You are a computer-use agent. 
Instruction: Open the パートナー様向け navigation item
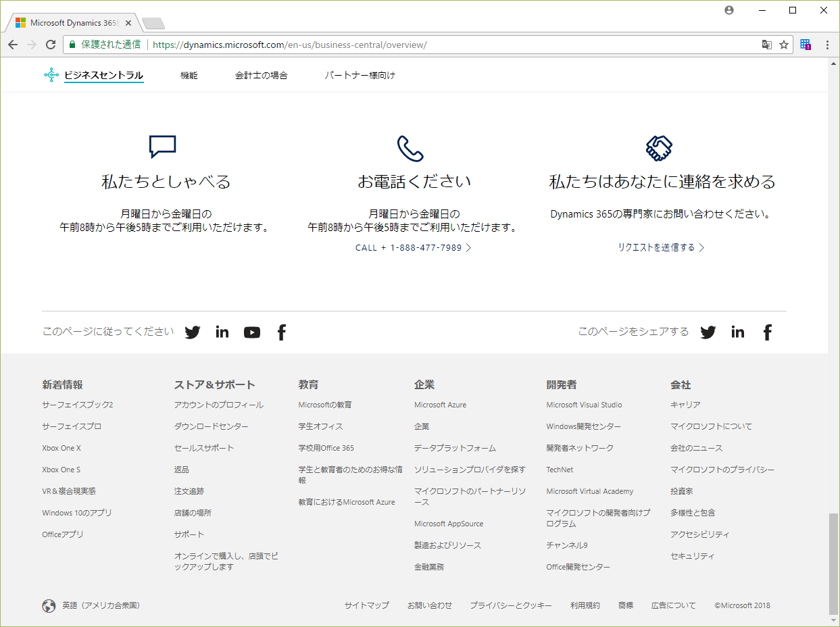pos(360,76)
